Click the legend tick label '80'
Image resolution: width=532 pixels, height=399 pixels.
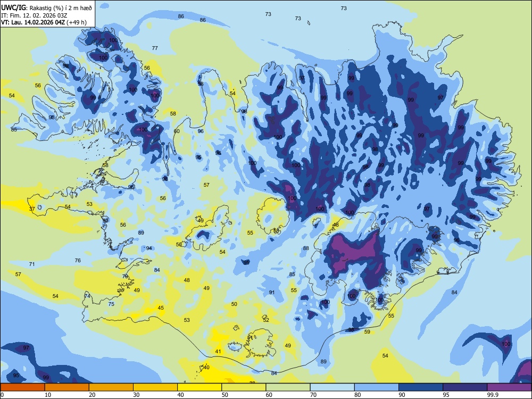point(358,395)
